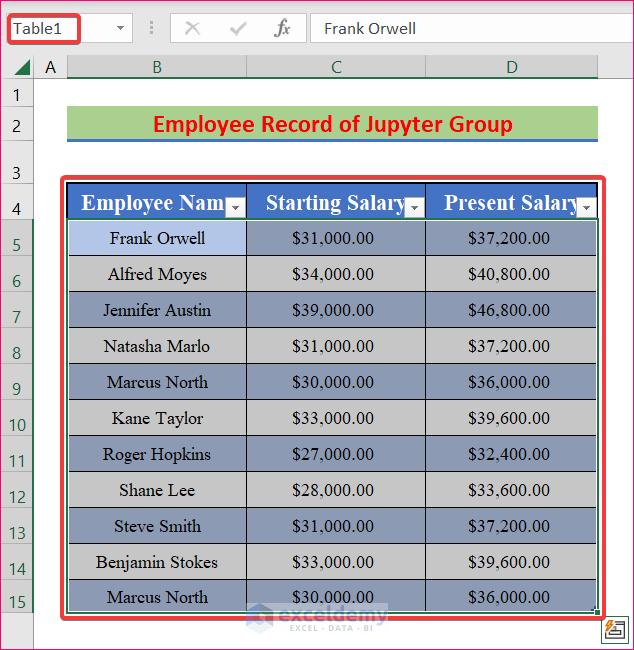Click the Employee Record of Jupyter Group title
634x650 pixels.
coord(333,124)
